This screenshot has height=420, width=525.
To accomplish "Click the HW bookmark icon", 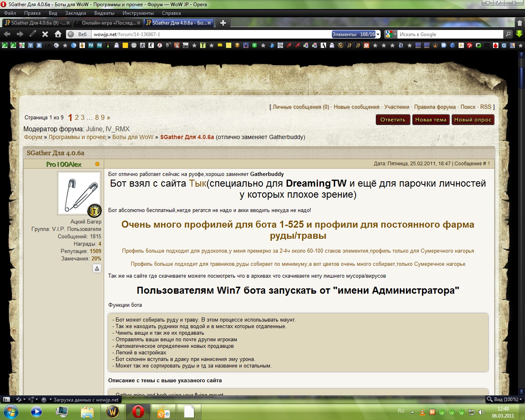I will 486,45.
